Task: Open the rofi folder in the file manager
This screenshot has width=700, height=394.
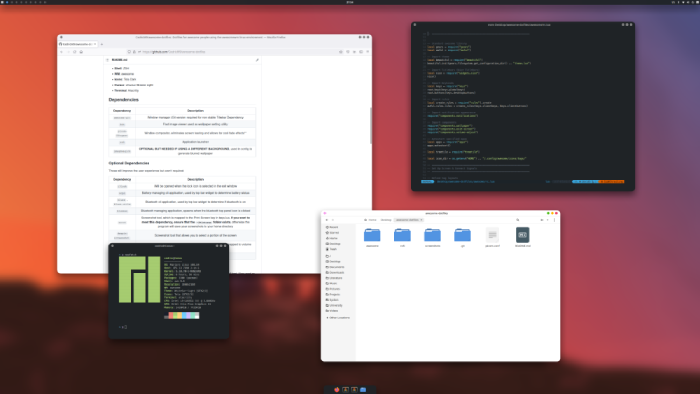Action: (402, 236)
